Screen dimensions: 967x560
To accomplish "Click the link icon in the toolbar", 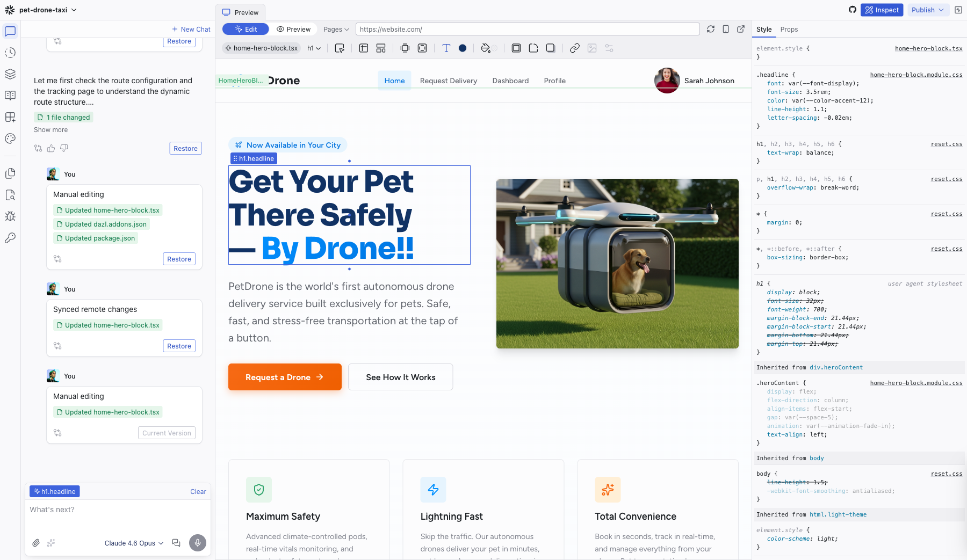I will (x=574, y=48).
